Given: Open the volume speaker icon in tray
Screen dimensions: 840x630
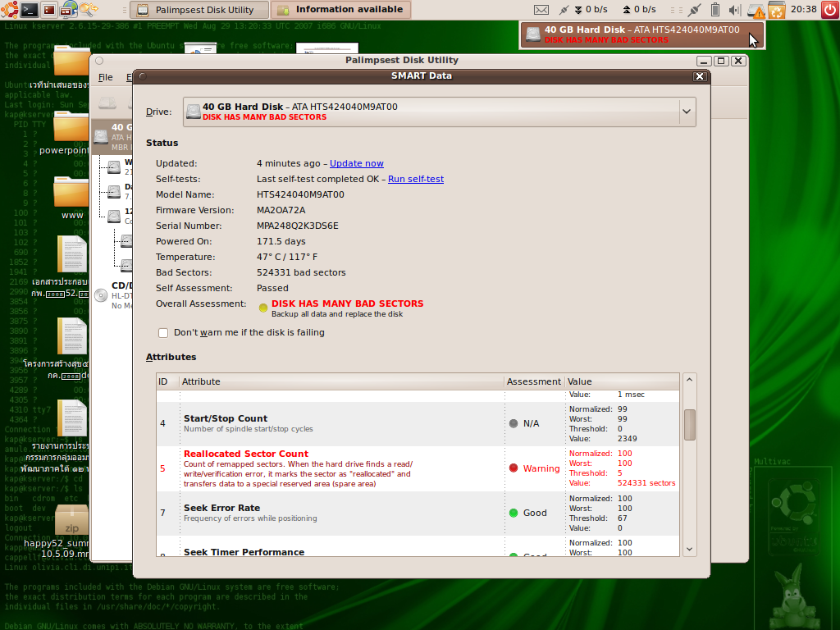Looking at the screenshot, I should (734, 10).
